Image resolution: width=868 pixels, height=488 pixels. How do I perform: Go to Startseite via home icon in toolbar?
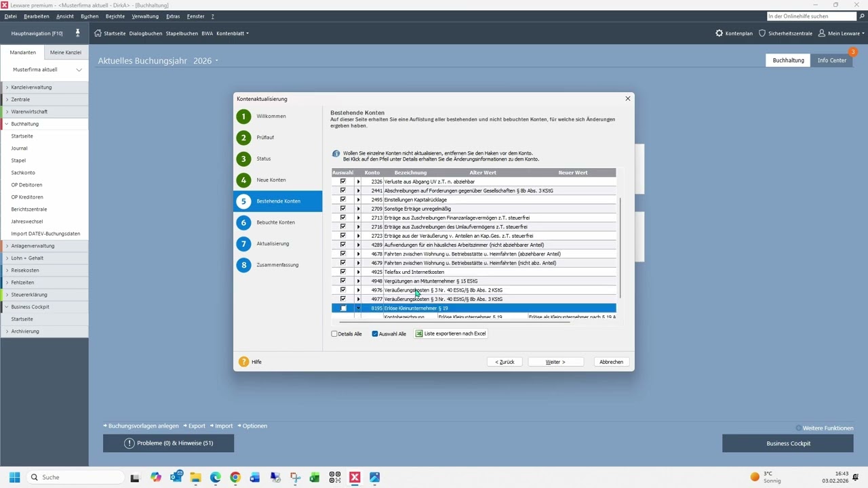point(98,33)
